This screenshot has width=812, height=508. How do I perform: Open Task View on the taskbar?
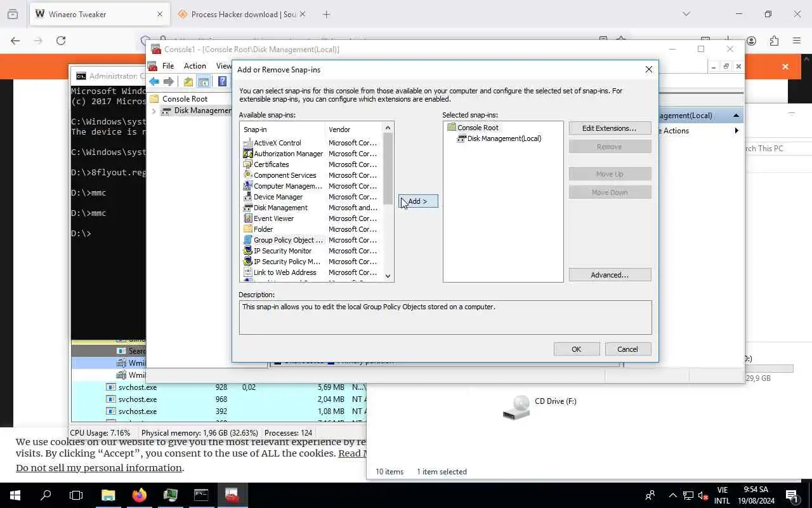point(76,495)
